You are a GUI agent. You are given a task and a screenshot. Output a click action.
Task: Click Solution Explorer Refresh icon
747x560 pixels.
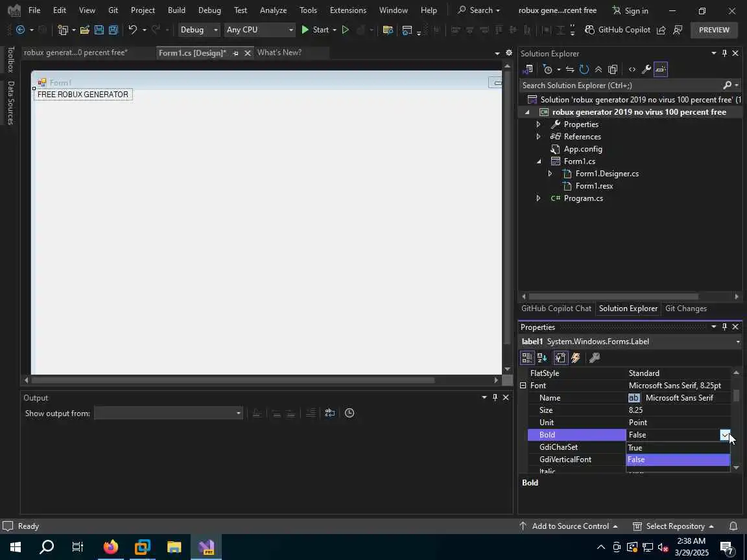pyautogui.click(x=584, y=69)
